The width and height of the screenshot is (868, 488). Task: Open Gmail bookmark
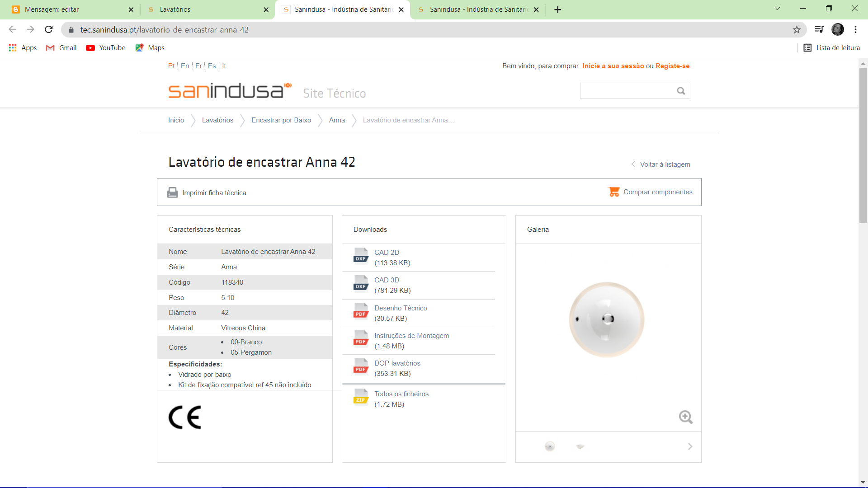coord(61,48)
